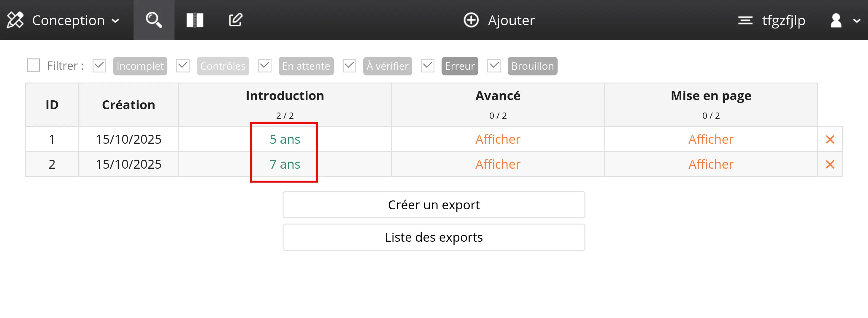Image resolution: width=868 pixels, height=318 pixels.
Task: Open the split columns view icon
Action: click(195, 20)
